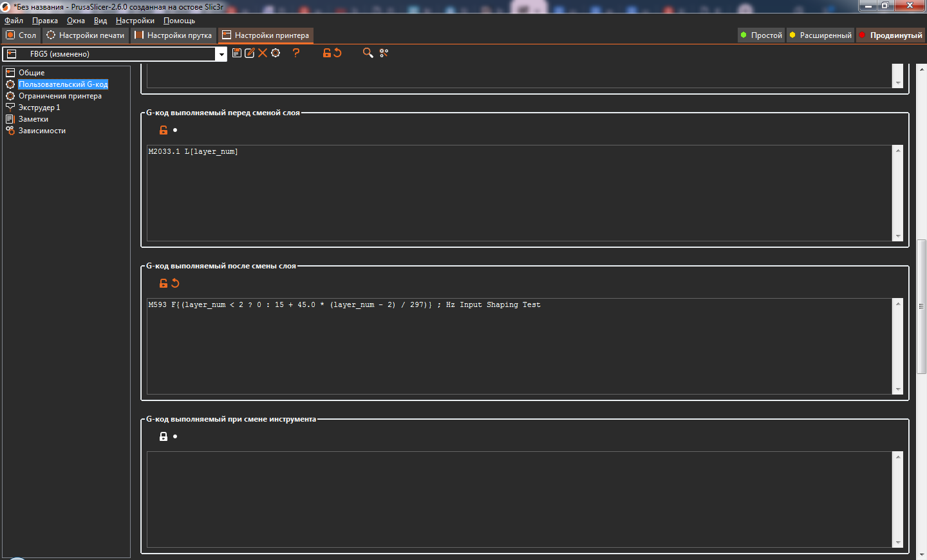Open the Настройки прутка tab
Image resolution: width=927 pixels, height=560 pixels.
coord(173,35)
